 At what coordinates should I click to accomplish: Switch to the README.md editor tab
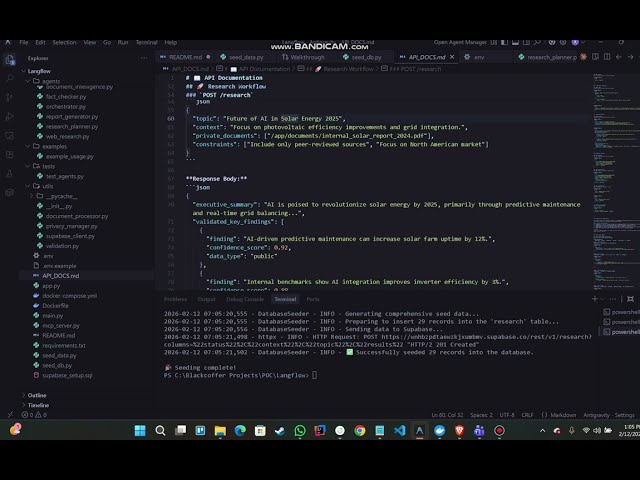coord(186,57)
